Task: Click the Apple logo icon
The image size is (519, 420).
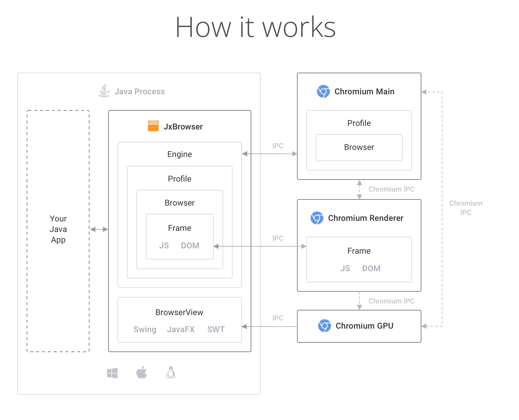Action: 142,372
